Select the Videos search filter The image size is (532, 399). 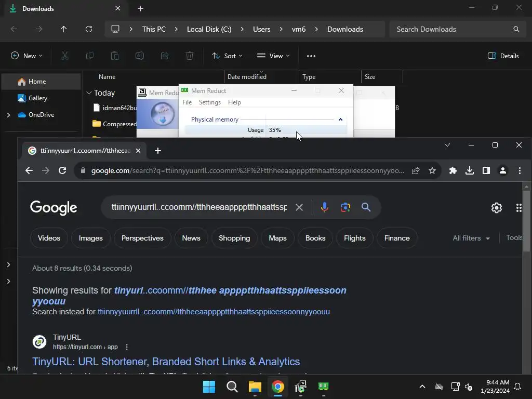49,238
